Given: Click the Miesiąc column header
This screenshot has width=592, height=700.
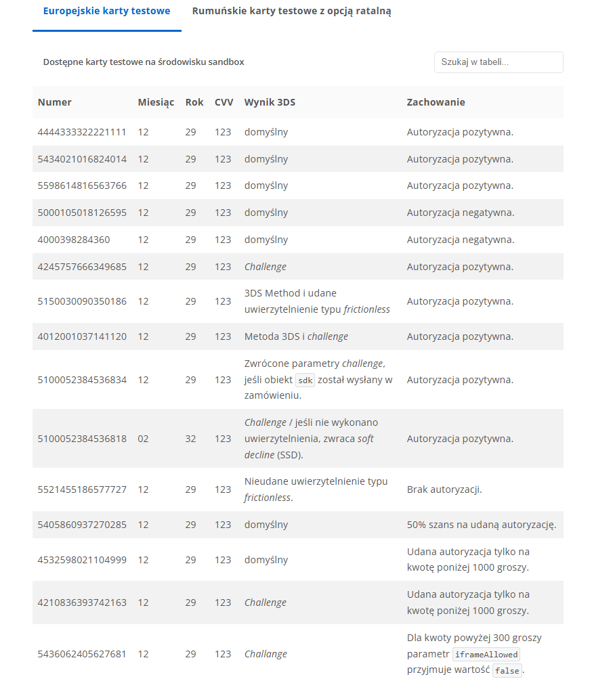Looking at the screenshot, I should click(156, 102).
